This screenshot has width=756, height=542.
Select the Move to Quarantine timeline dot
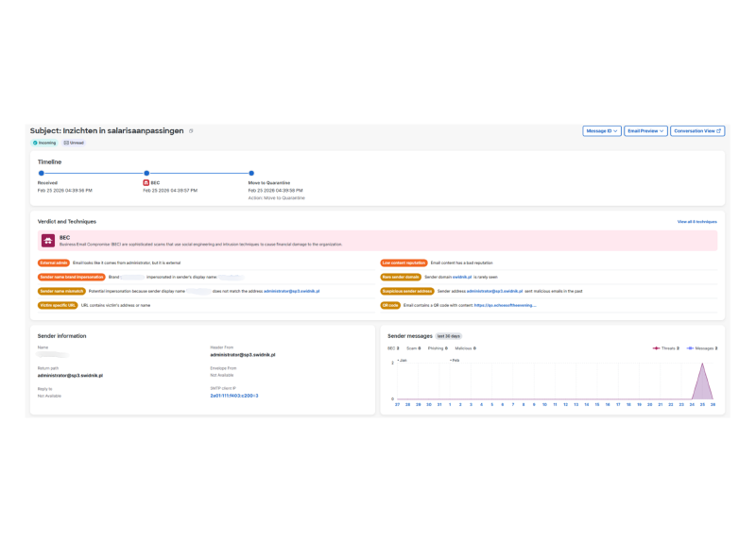click(251, 173)
